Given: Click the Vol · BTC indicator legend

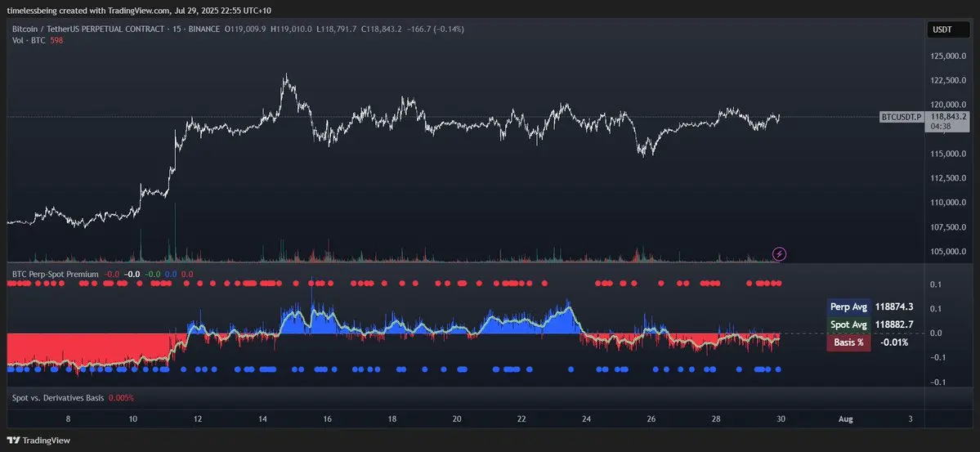Looking at the screenshot, I should tap(29, 40).
